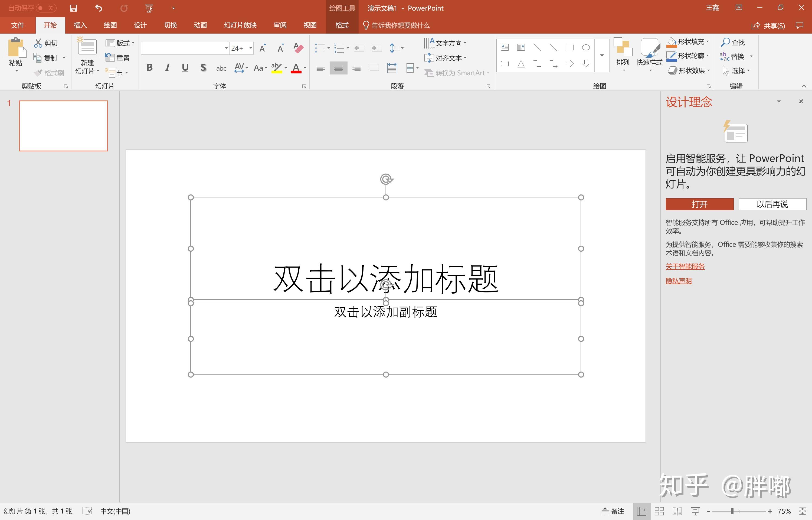The height and width of the screenshot is (520, 812).
Task: Switch to reading view
Action: tap(677, 511)
